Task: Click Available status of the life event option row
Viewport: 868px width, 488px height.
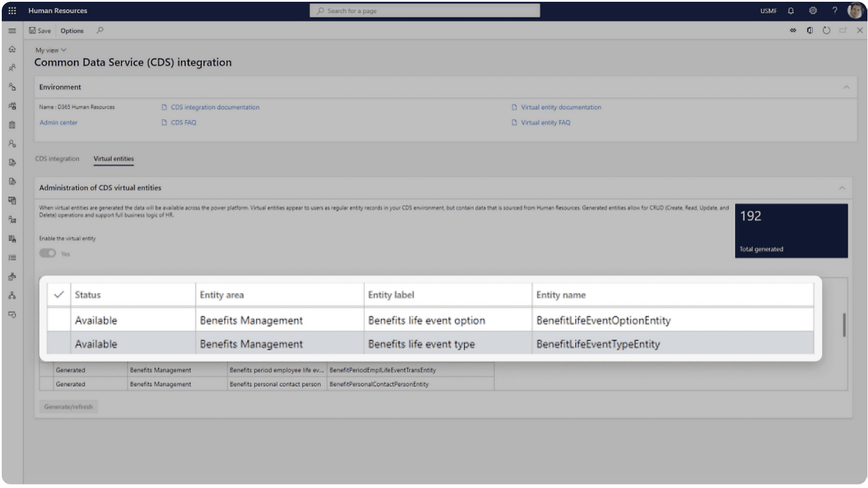Action: click(133, 320)
